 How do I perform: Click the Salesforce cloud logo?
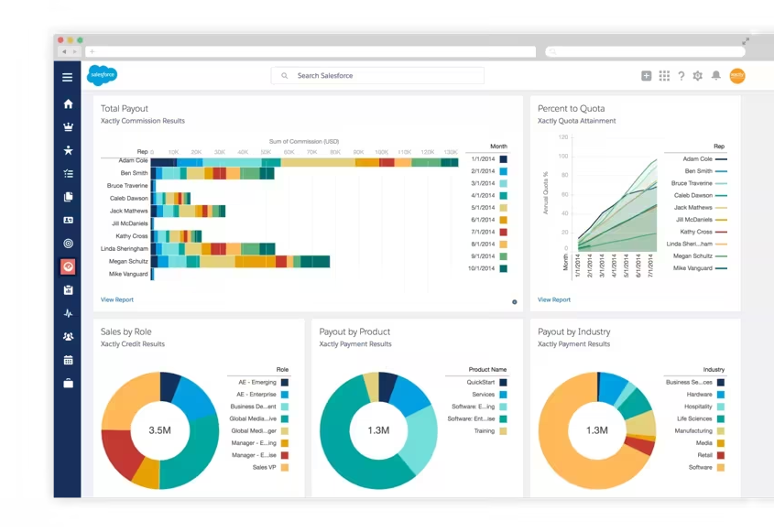tap(103, 75)
